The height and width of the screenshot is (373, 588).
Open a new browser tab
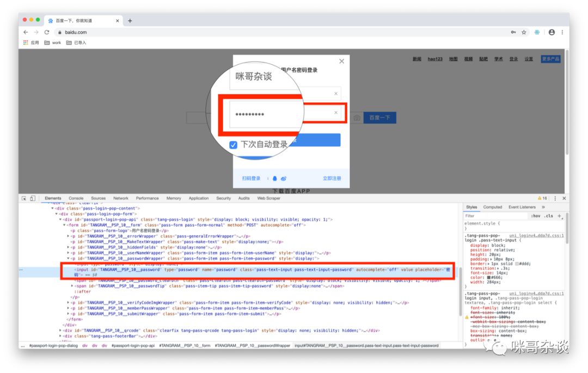(130, 21)
